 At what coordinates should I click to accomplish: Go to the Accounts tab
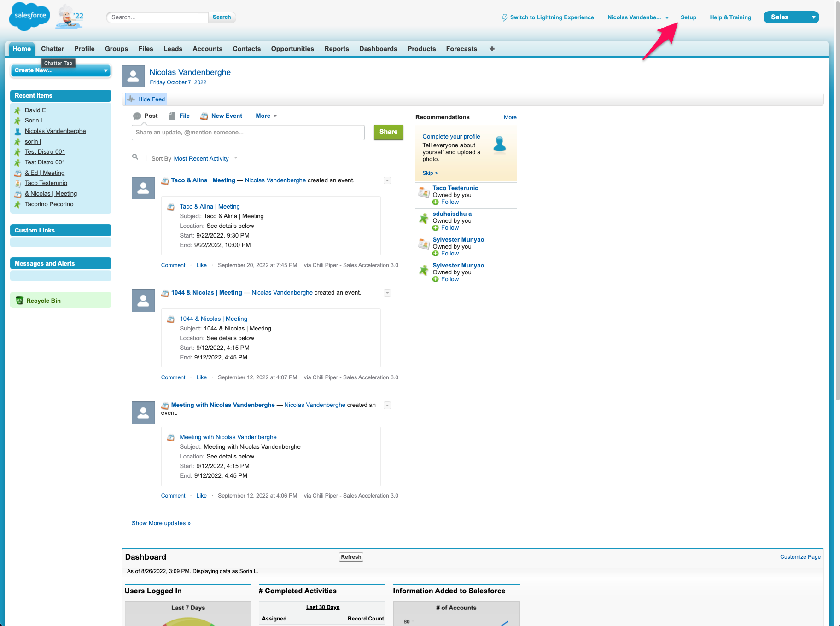(207, 49)
